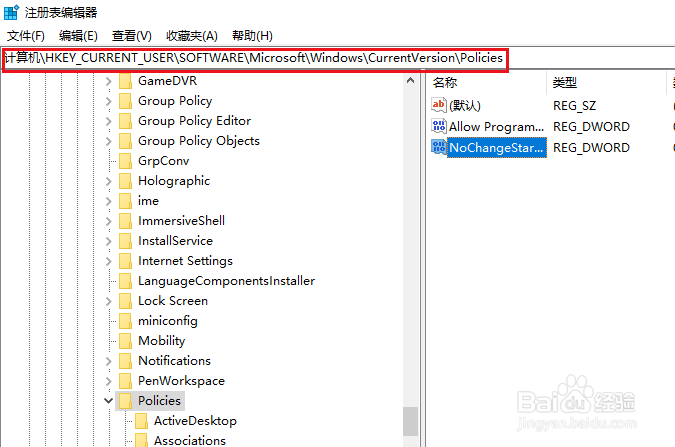Select the Internet Settings folder icon
This screenshot has width=675, height=447.
point(125,261)
